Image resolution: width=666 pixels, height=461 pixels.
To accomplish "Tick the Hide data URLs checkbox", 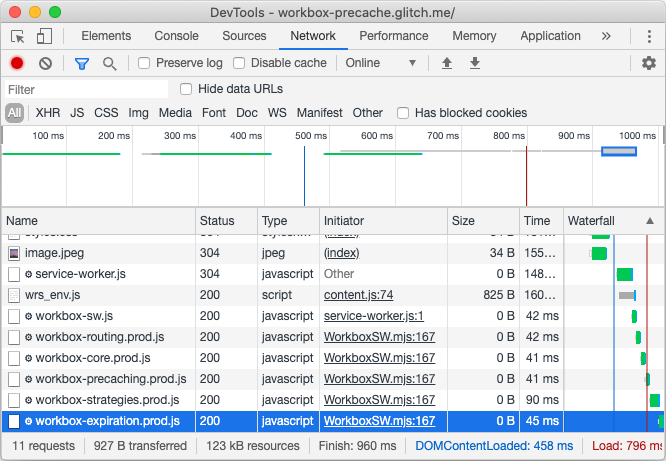I will coord(186,89).
